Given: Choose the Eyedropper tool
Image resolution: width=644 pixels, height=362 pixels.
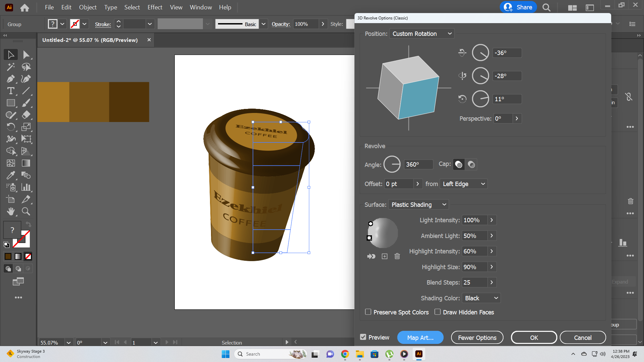Looking at the screenshot, I should tap(10, 175).
